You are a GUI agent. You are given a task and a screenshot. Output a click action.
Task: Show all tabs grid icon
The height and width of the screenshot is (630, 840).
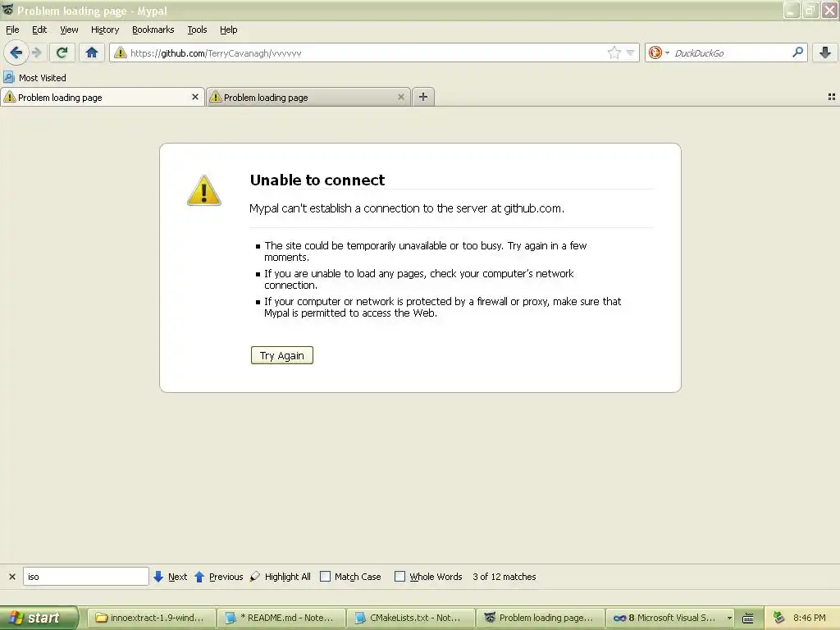832,97
